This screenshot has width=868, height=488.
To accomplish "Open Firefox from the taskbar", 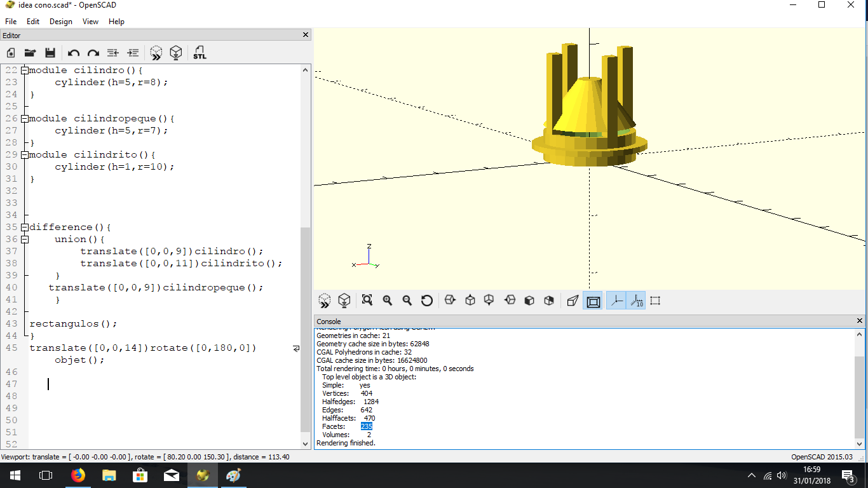I will coord(78,475).
